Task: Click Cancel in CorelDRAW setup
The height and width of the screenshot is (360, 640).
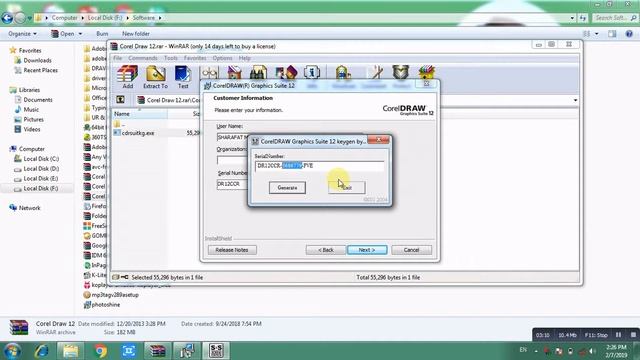Action: [x=411, y=250]
